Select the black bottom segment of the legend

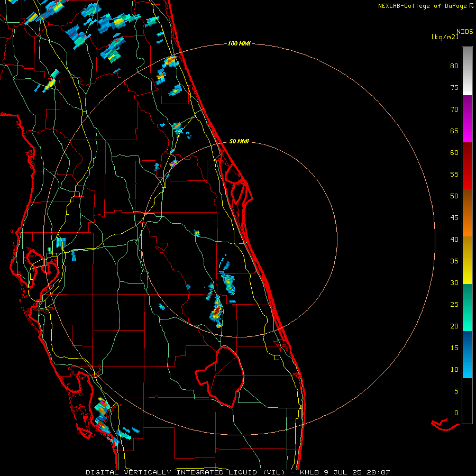tap(467, 401)
